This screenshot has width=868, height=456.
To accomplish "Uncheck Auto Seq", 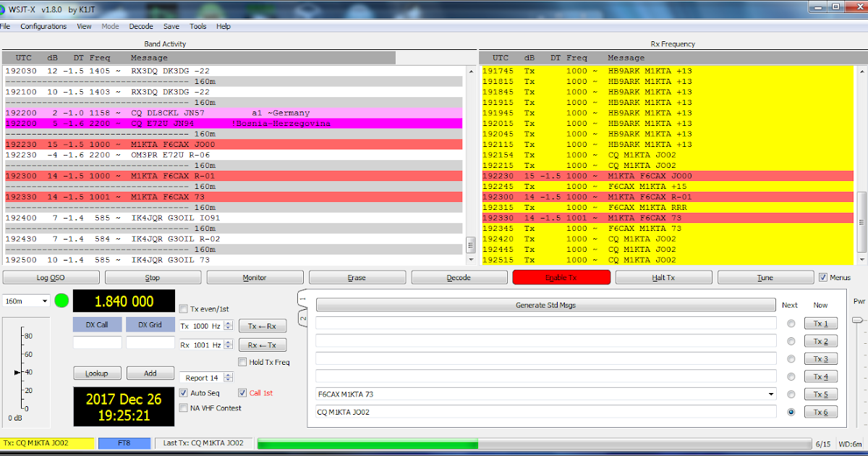I will tap(184, 392).
